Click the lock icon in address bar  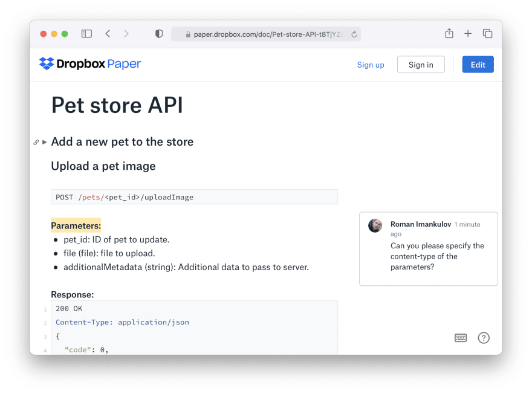(x=188, y=34)
